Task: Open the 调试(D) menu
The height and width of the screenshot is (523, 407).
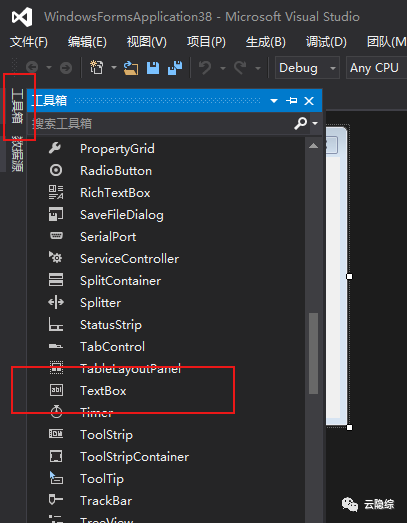Action: [x=326, y=42]
